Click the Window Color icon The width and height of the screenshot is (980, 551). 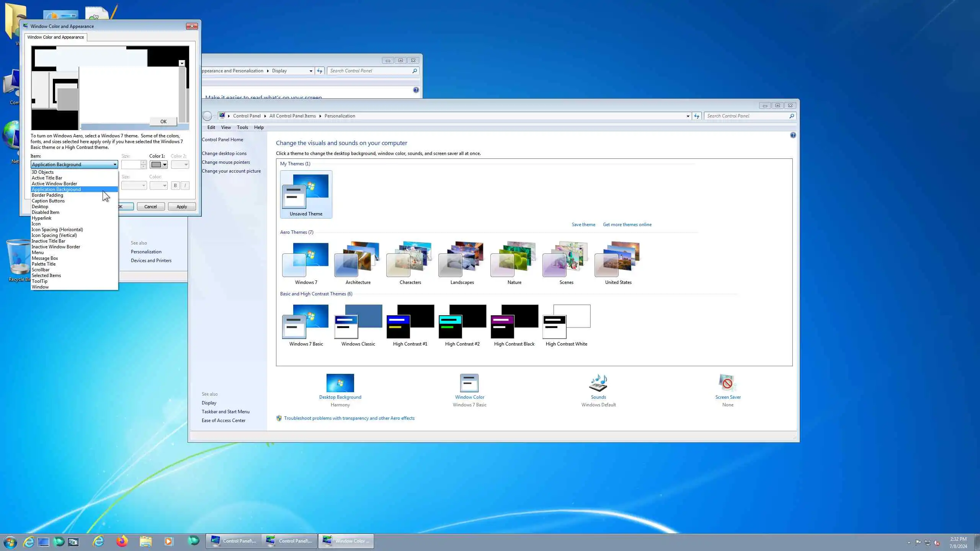(469, 383)
